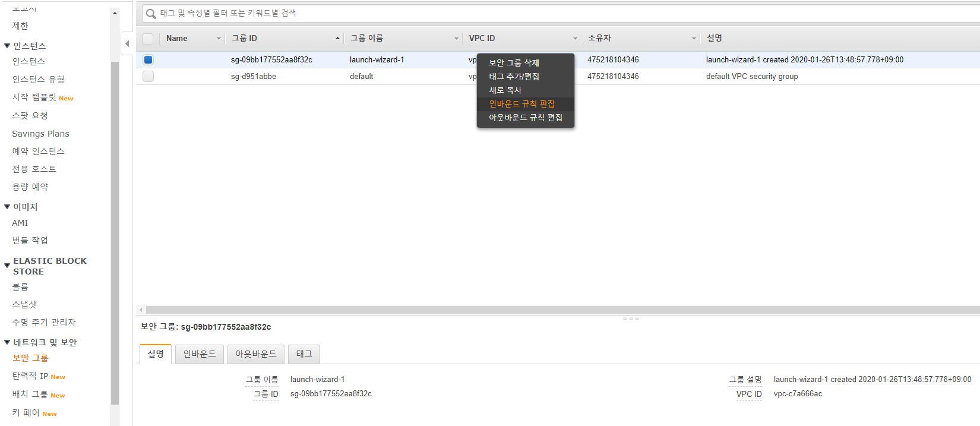The height and width of the screenshot is (426, 980).
Task: Click owner 475218104346 in default row
Action: pos(613,77)
